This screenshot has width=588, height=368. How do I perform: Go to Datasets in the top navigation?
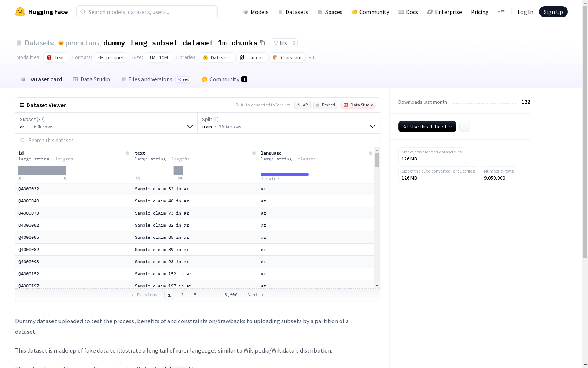tap(293, 12)
